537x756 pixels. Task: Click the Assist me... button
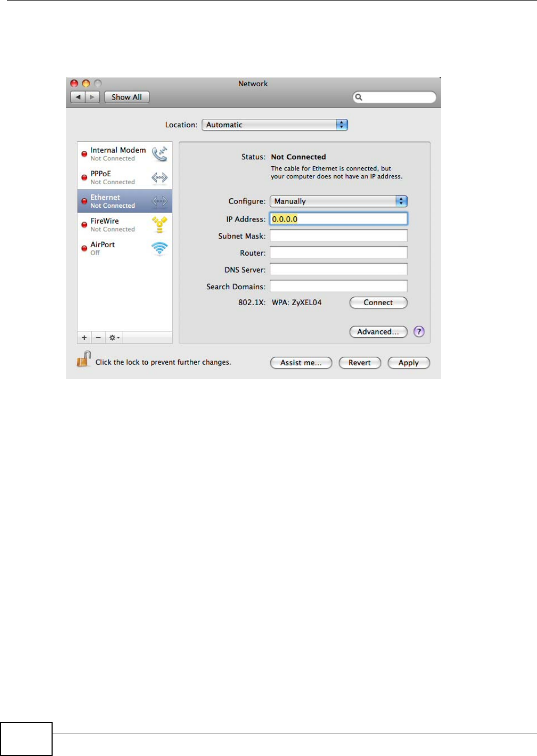(x=301, y=362)
